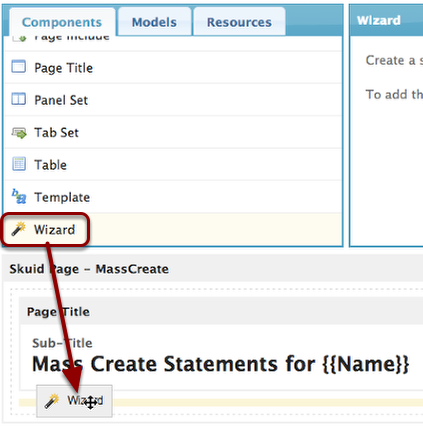Click the wand icon on dragged Wizard item
Screen dimensions: 423x436
click(52, 401)
